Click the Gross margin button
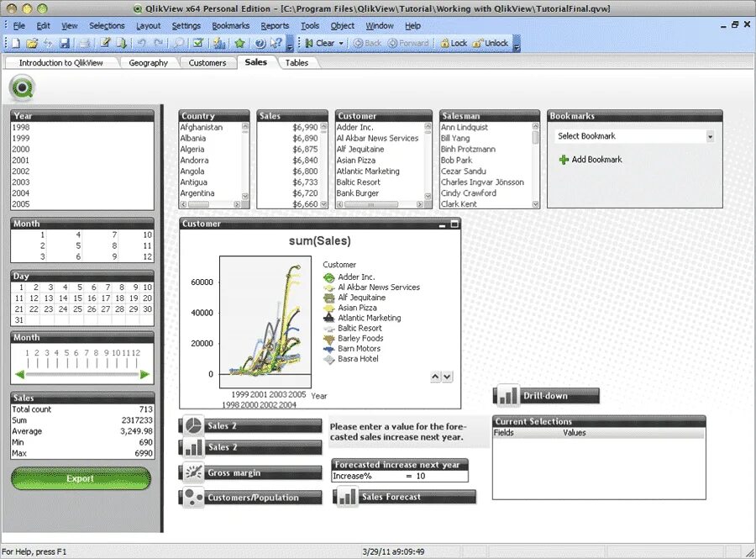The image size is (756, 559). point(250,472)
